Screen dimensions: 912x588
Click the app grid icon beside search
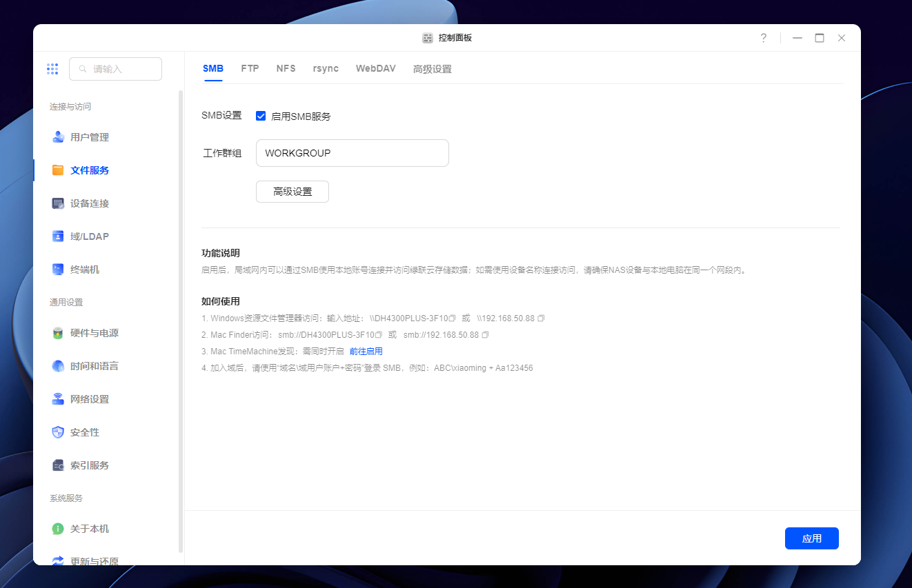click(52, 69)
